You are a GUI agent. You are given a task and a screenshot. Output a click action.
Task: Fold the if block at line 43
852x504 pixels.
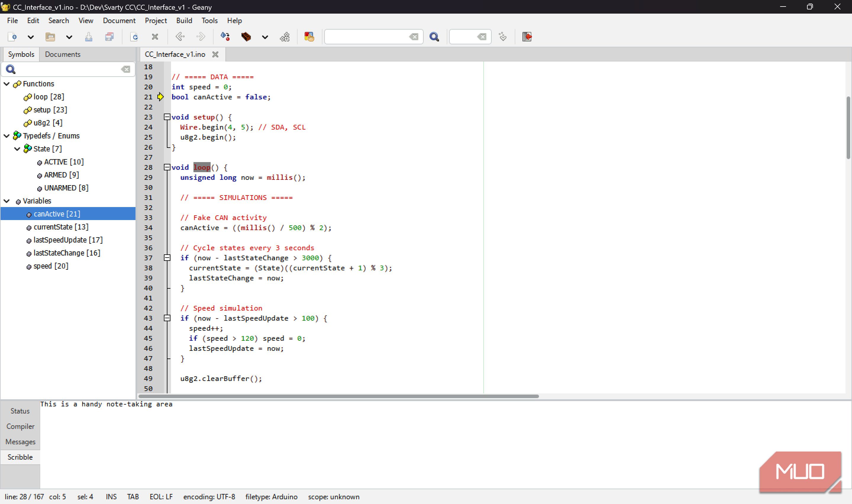(167, 318)
